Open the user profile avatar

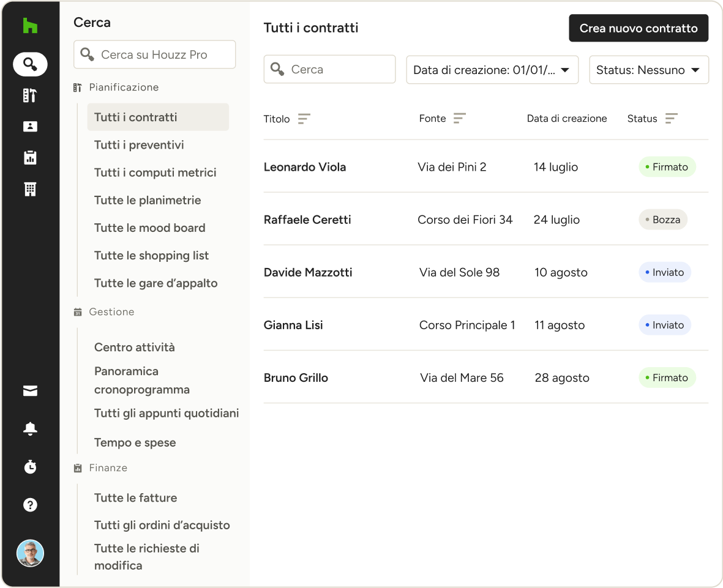(x=30, y=553)
